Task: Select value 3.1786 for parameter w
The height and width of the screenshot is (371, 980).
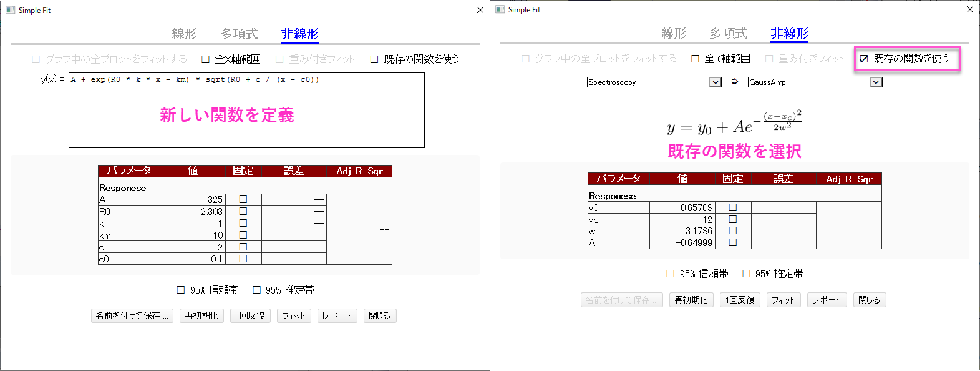Action: tap(682, 231)
